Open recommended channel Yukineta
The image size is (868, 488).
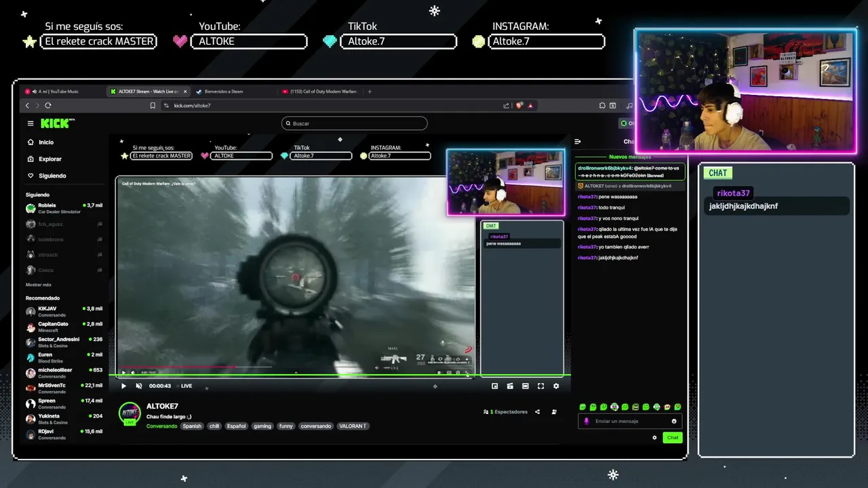64,419
